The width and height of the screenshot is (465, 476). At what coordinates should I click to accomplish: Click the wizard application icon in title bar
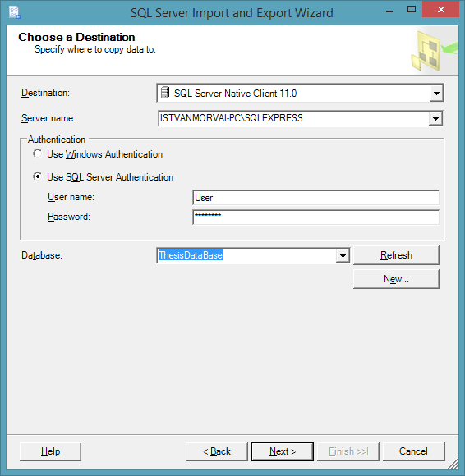click(14, 12)
